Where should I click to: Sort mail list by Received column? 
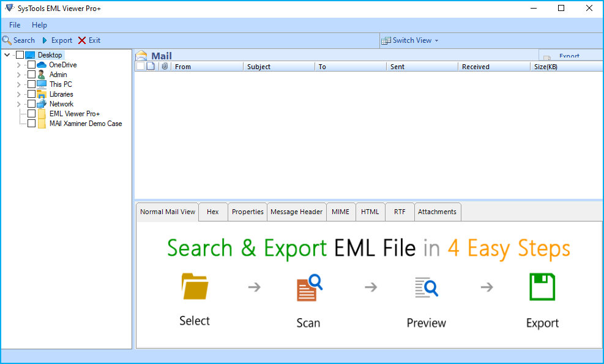click(494, 67)
